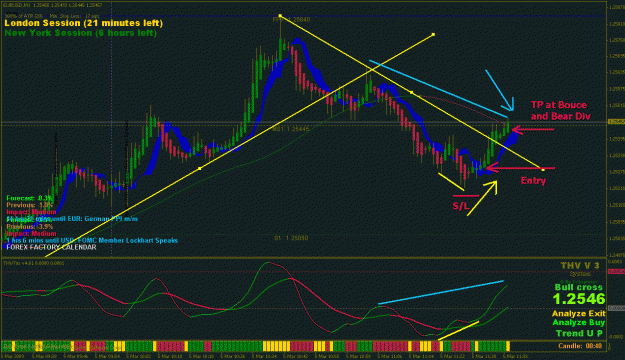
Task: Click the "Bull cross" signal text
Action: click(x=578, y=287)
